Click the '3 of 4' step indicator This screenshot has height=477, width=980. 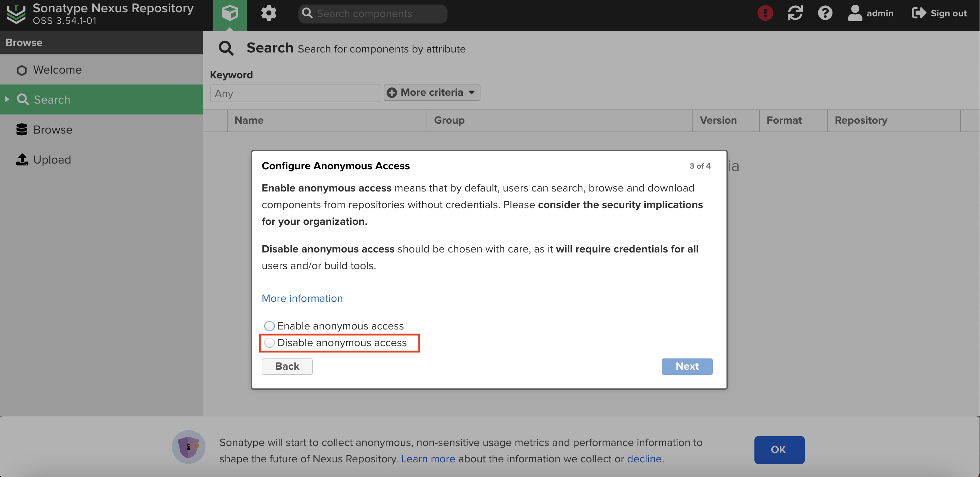(700, 166)
